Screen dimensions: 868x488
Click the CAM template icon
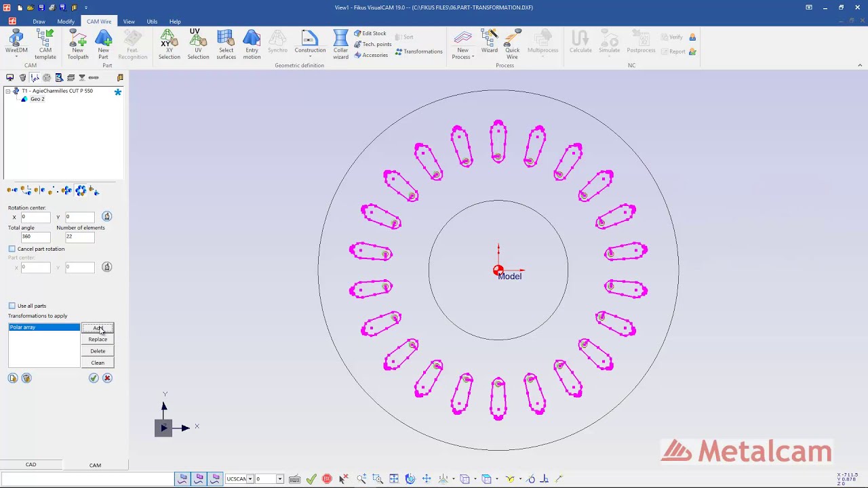[x=45, y=44]
